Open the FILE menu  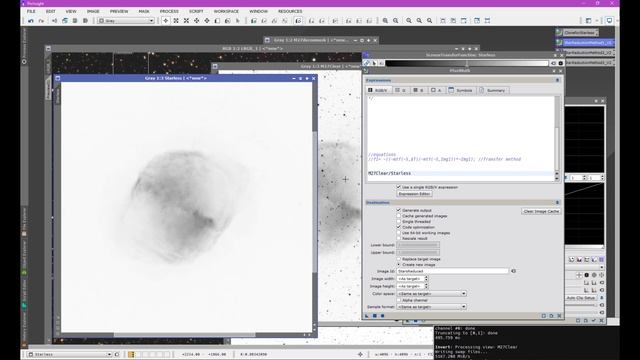31,11
